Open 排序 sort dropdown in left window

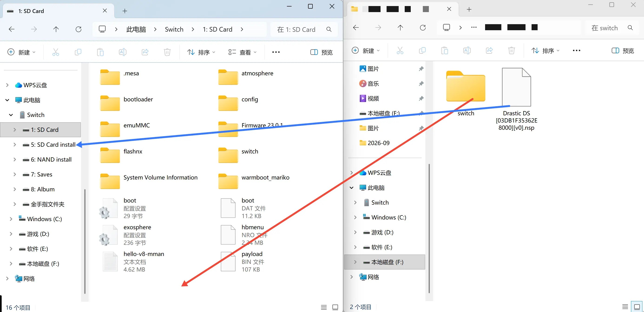[x=201, y=52]
